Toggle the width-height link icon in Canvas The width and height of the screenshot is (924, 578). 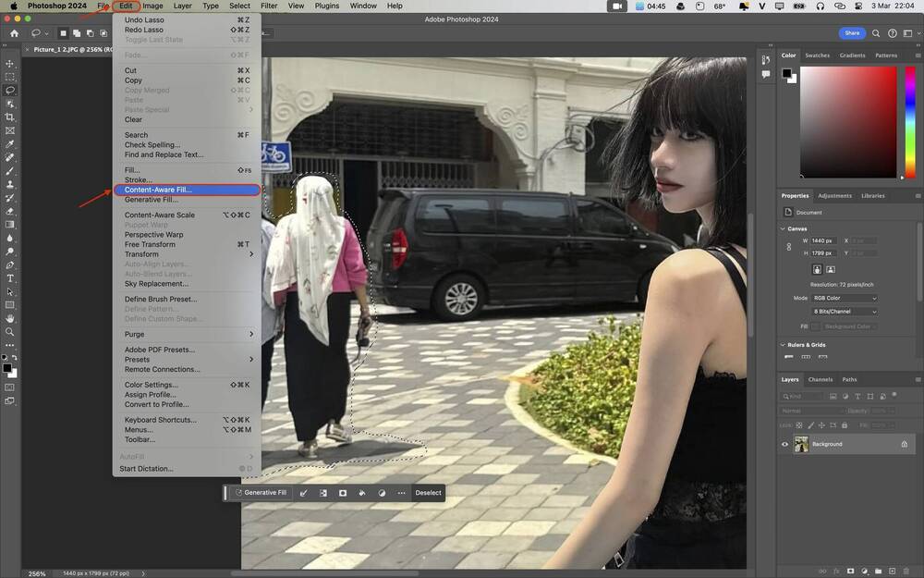pos(789,247)
